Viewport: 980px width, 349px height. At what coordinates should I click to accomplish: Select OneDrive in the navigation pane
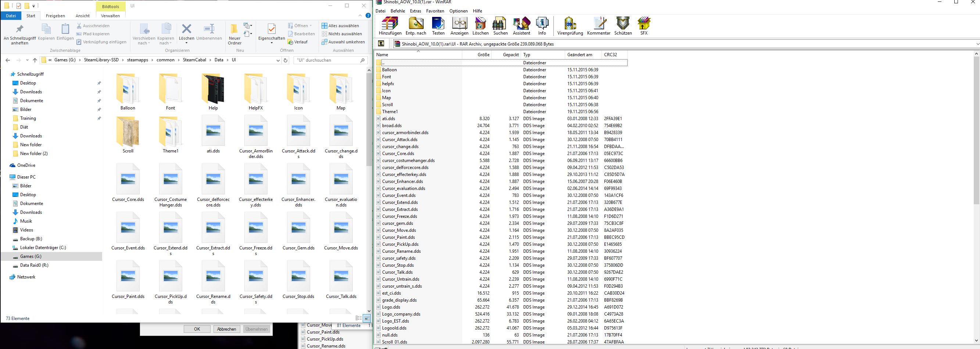pyautogui.click(x=26, y=165)
